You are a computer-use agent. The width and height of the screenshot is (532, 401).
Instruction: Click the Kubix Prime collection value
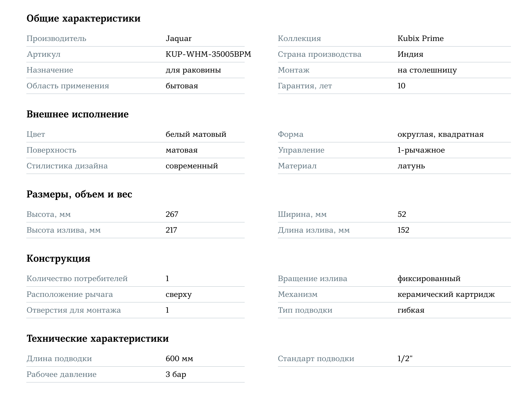click(x=420, y=38)
